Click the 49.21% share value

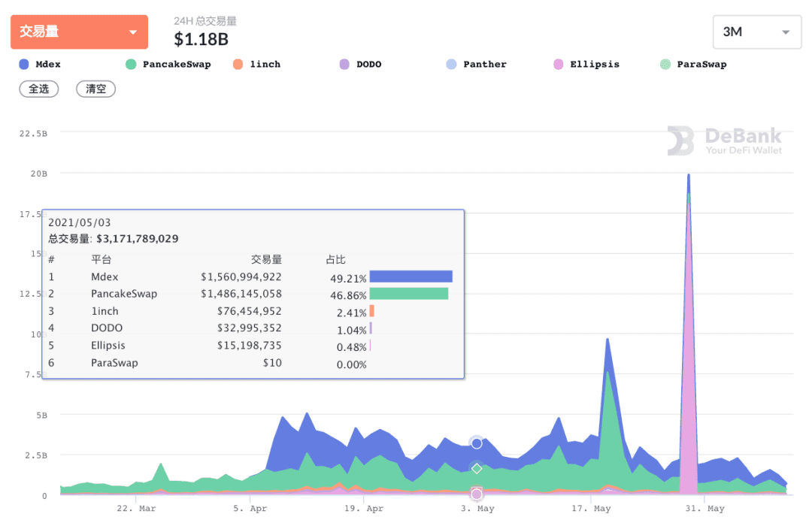tap(348, 279)
